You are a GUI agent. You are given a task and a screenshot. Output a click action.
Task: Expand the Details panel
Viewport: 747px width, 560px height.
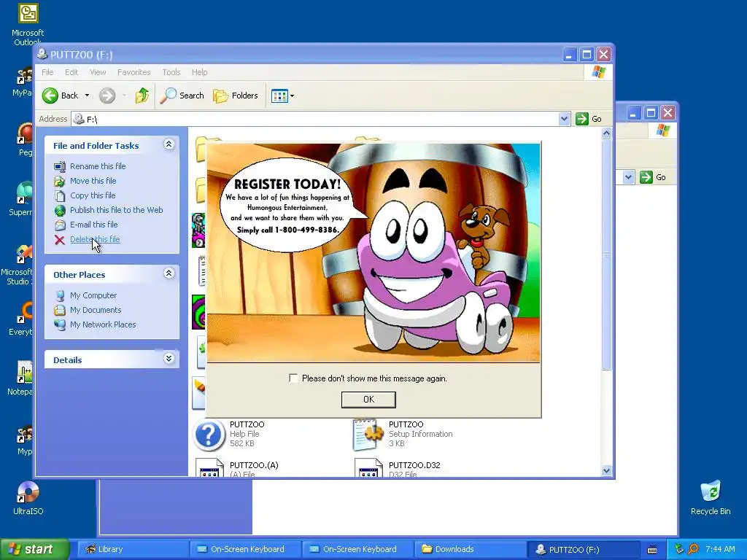[x=169, y=359]
